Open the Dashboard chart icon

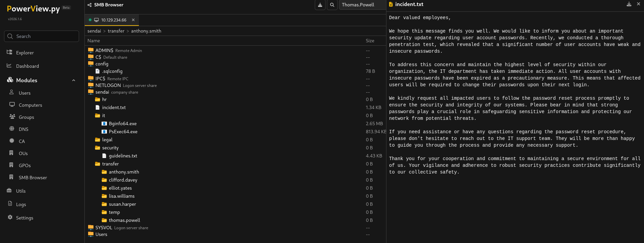[9, 66]
